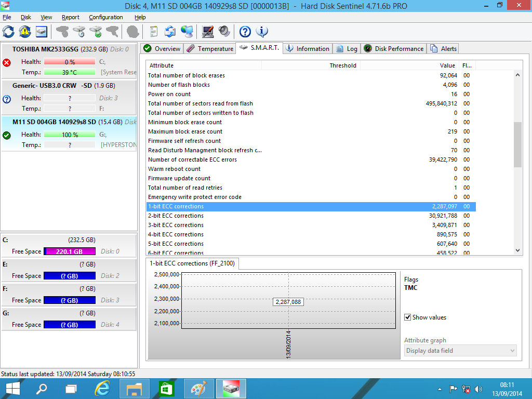The image size is (532, 399).
Task: Select the 'Power on count' row
Action: [x=311, y=94]
